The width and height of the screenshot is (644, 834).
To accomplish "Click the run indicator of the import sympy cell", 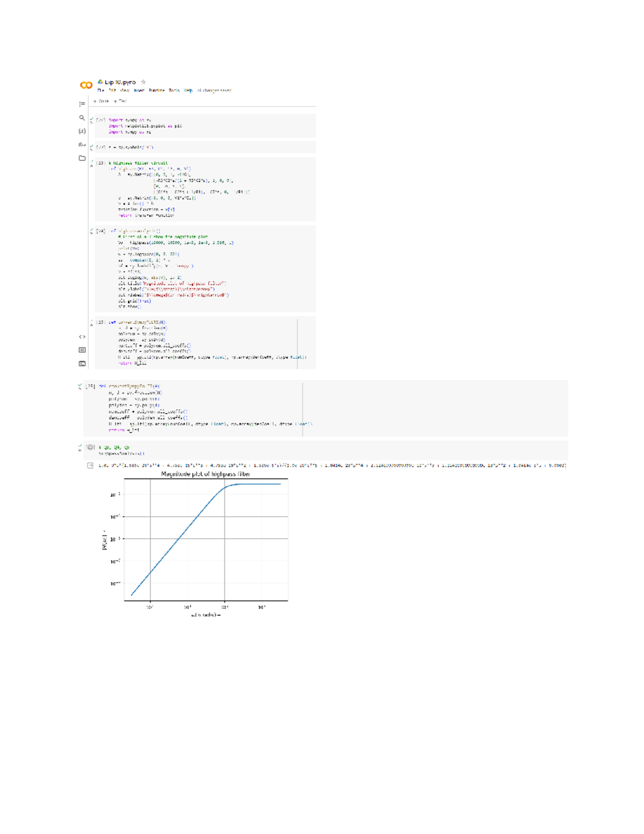I will [92, 120].
